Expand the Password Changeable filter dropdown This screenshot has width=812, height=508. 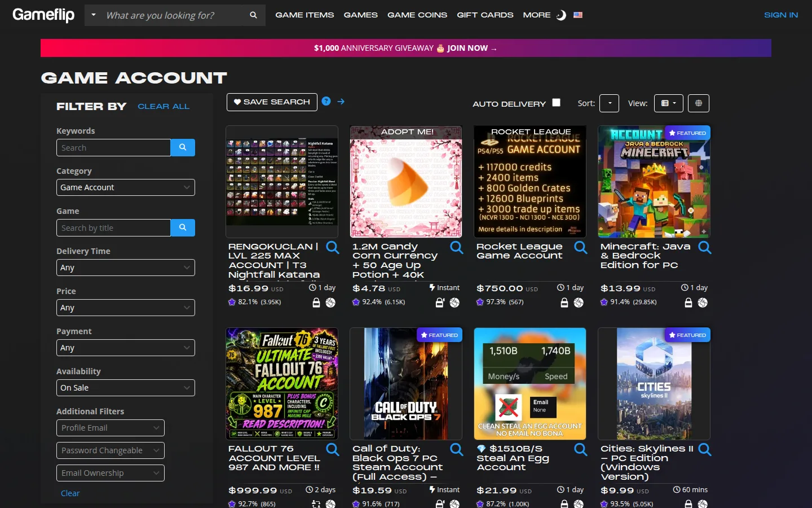(111, 450)
